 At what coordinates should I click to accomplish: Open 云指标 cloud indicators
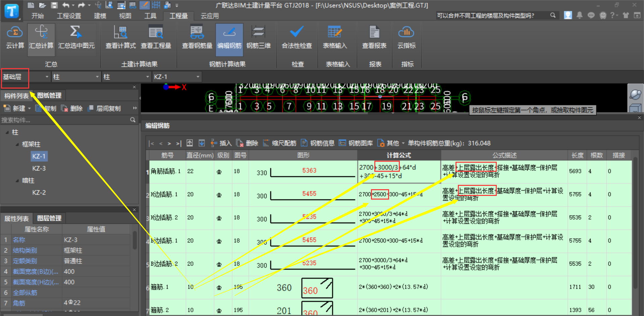407,38
